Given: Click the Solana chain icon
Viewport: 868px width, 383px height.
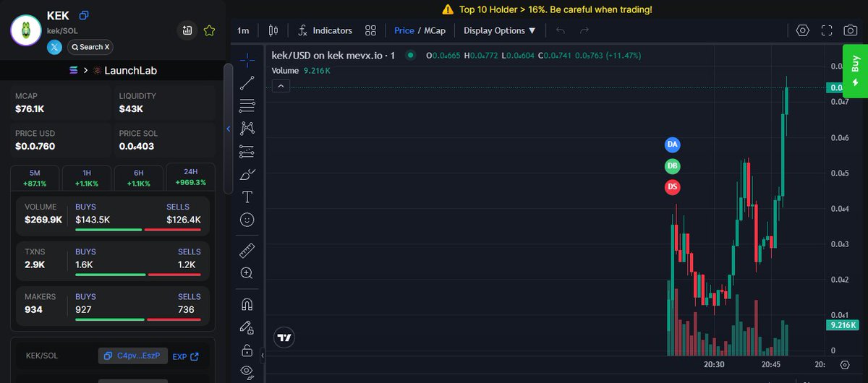Looking at the screenshot, I should click(72, 70).
